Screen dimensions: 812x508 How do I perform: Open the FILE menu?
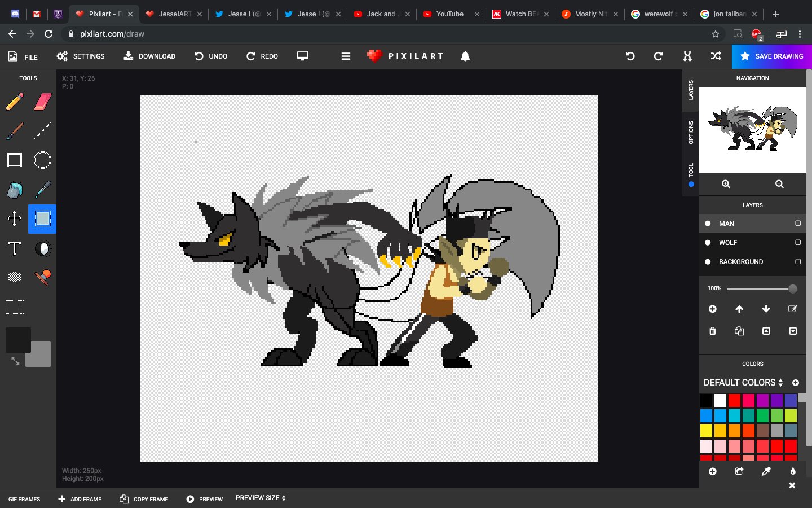pos(23,56)
